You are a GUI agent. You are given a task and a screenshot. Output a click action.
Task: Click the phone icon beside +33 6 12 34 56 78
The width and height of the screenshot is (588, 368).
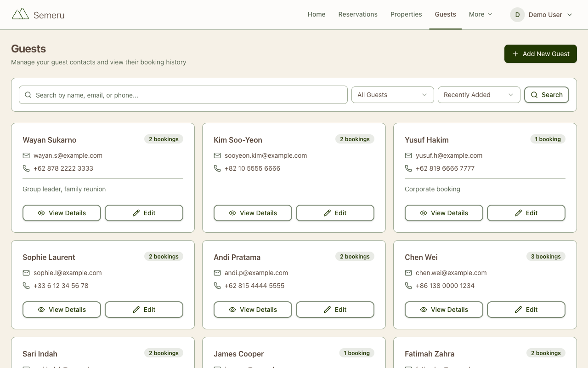click(26, 286)
